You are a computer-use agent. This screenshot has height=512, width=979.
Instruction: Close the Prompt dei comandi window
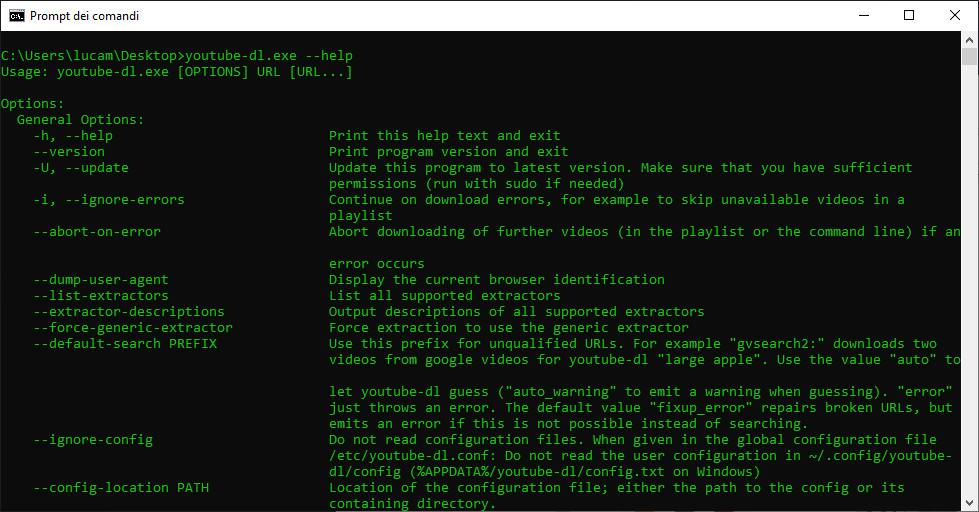coord(955,16)
